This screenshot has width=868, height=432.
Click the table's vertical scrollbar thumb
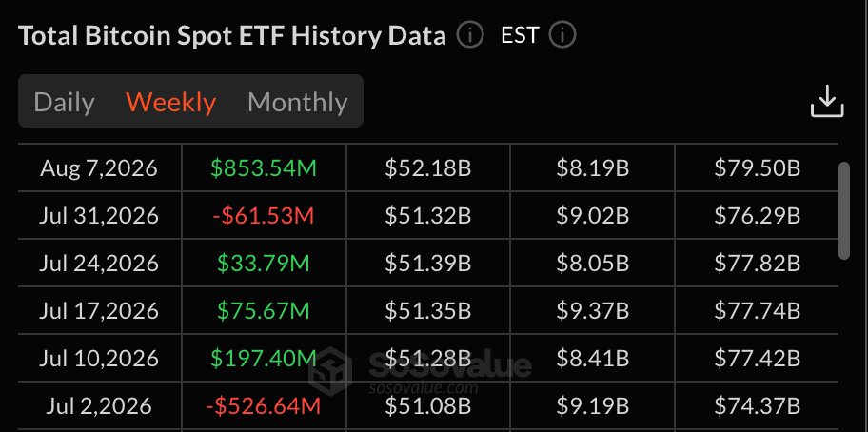[844, 210]
